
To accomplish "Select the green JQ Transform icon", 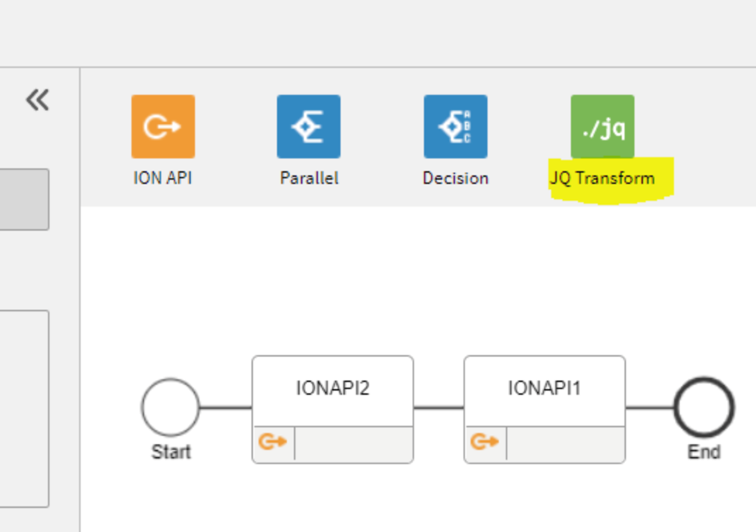I will (x=603, y=127).
